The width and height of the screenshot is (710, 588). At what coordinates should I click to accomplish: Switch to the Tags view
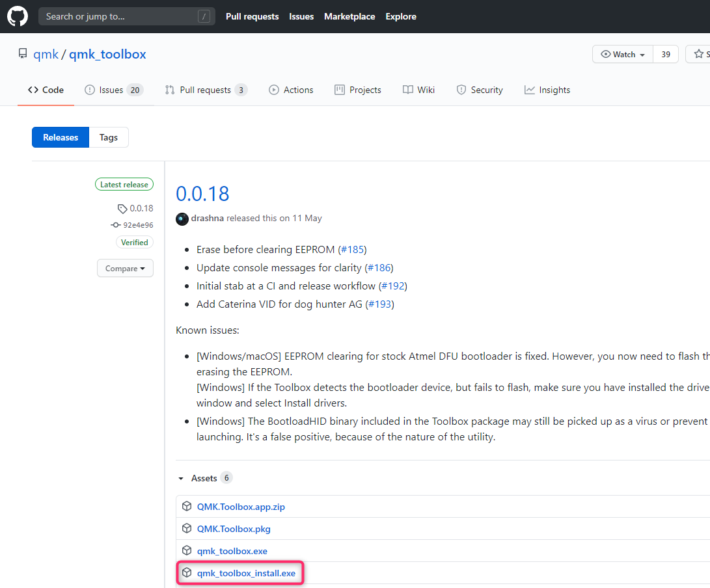pyautogui.click(x=109, y=137)
